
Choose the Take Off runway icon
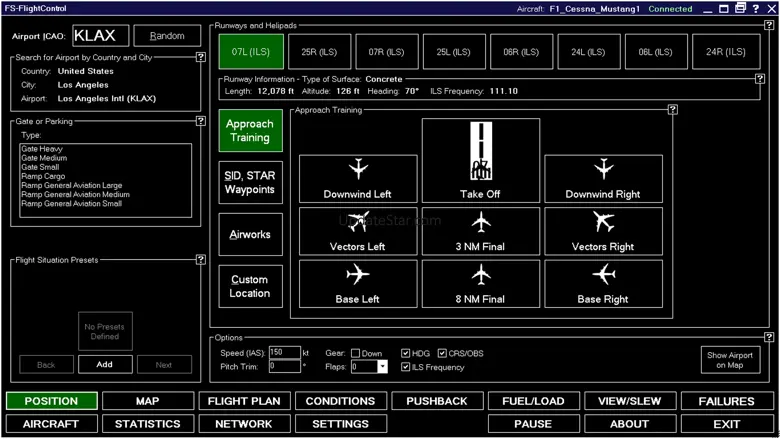click(x=481, y=160)
